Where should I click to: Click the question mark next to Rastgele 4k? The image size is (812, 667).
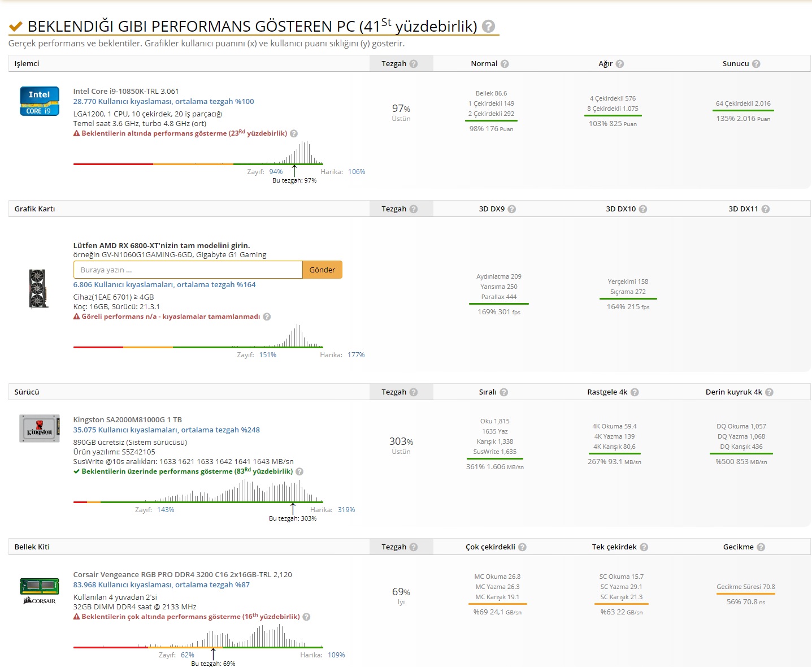tap(635, 392)
